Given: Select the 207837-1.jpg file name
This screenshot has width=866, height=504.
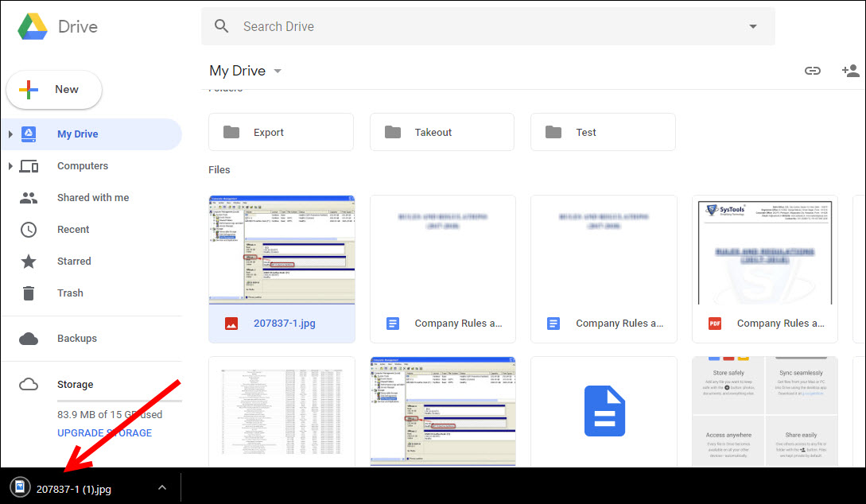Looking at the screenshot, I should coord(285,324).
